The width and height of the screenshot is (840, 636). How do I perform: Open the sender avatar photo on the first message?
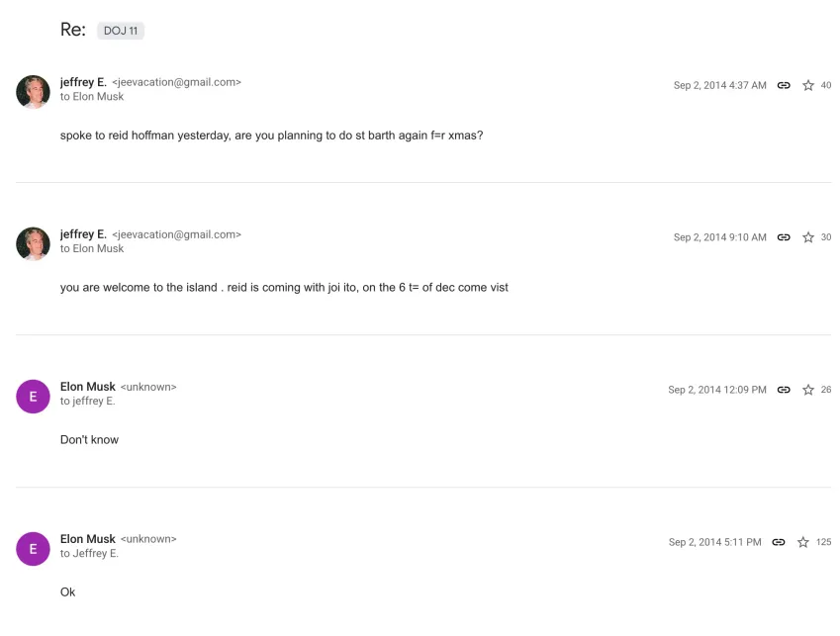click(33, 91)
